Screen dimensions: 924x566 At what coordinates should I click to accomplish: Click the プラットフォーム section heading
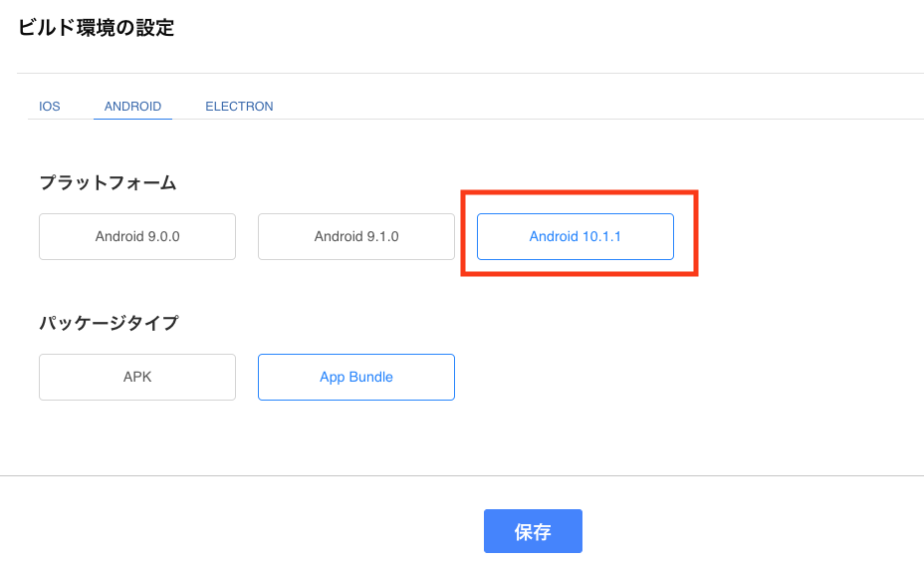tap(108, 182)
